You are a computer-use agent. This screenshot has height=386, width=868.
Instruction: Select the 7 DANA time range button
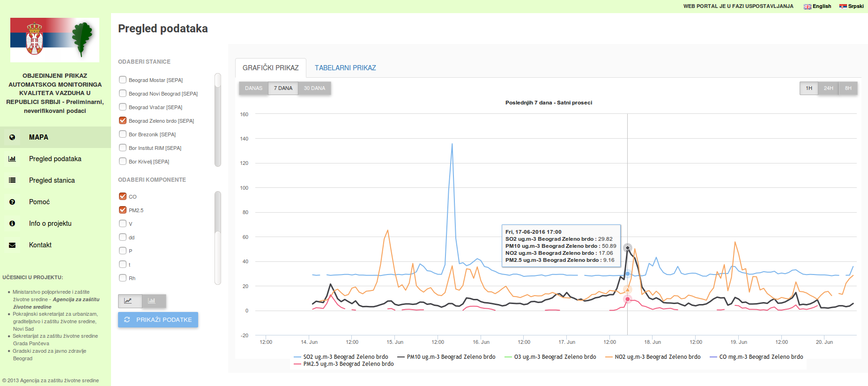283,88
